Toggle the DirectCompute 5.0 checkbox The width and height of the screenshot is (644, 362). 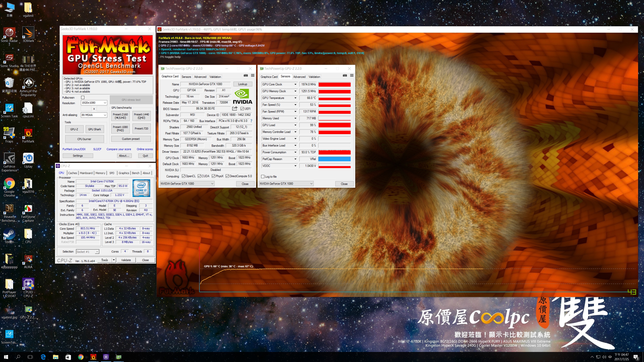(227, 176)
